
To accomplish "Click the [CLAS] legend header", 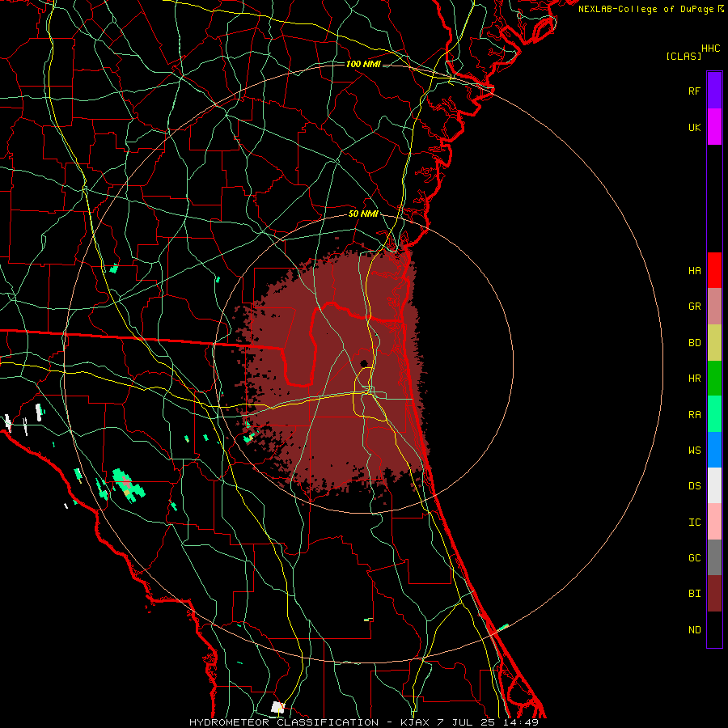I will [684, 57].
